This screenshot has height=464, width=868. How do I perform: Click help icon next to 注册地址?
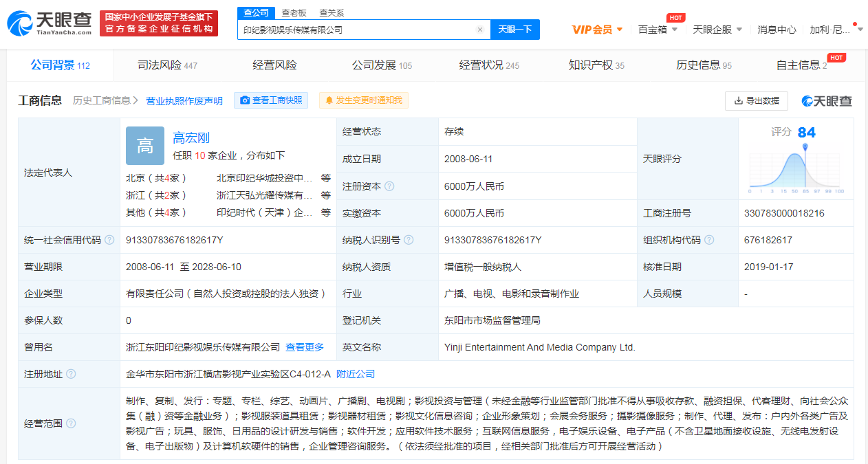click(71, 374)
